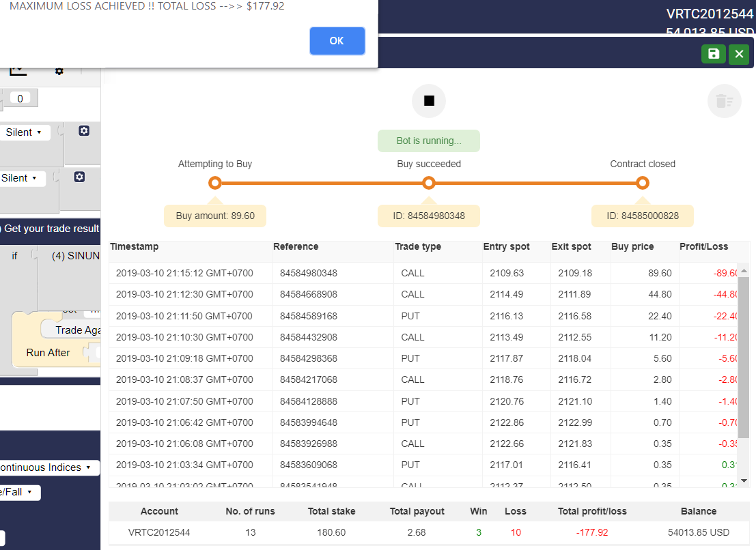Viewport: 756px width, 550px height.
Task: Open the VRTC2012544 account in the header
Action: point(710,14)
